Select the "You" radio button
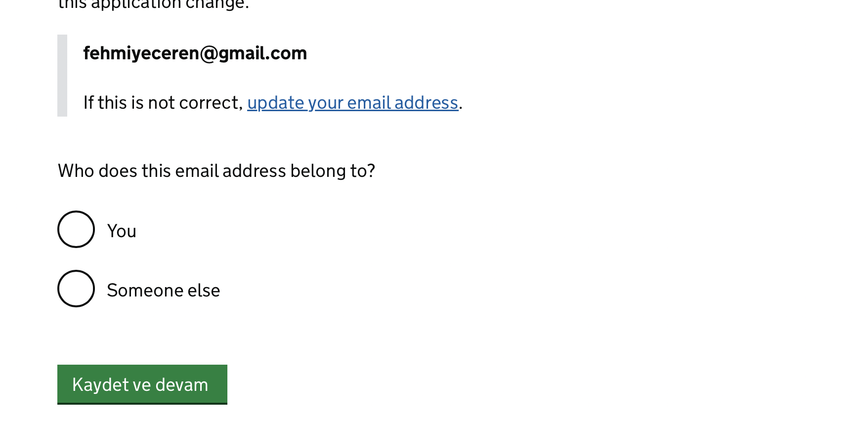 (x=76, y=229)
